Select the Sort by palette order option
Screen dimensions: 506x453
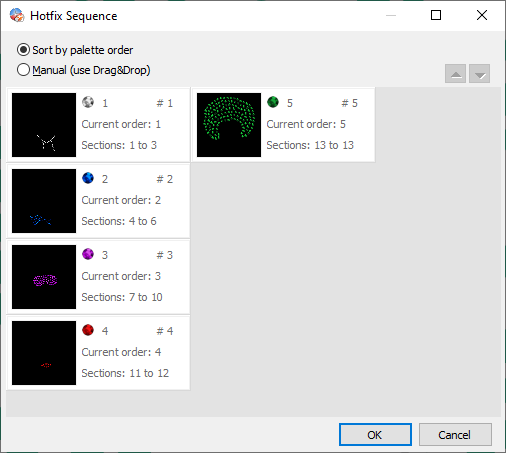(x=75, y=50)
